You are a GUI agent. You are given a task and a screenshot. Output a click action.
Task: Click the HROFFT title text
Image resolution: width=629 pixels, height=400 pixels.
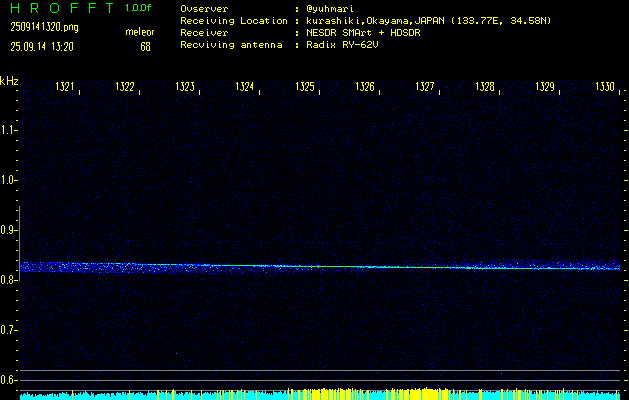click(x=62, y=8)
